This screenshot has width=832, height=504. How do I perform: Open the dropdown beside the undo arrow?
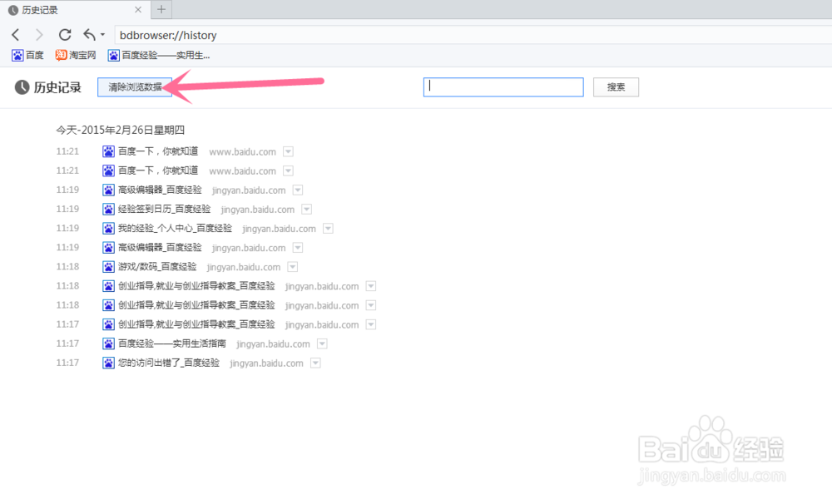[103, 35]
